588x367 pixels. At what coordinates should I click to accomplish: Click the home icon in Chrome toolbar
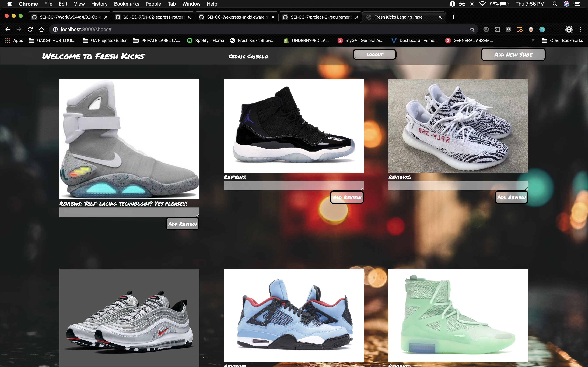click(x=41, y=29)
